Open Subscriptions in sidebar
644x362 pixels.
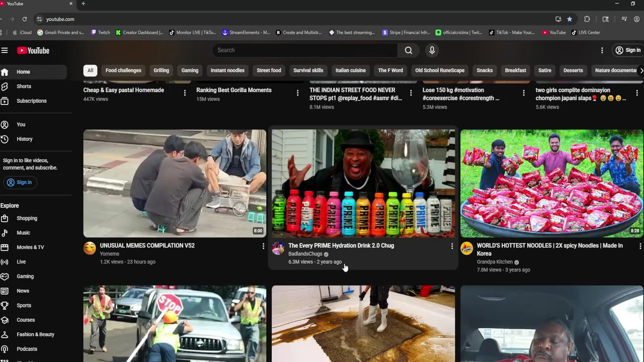pos(33,101)
